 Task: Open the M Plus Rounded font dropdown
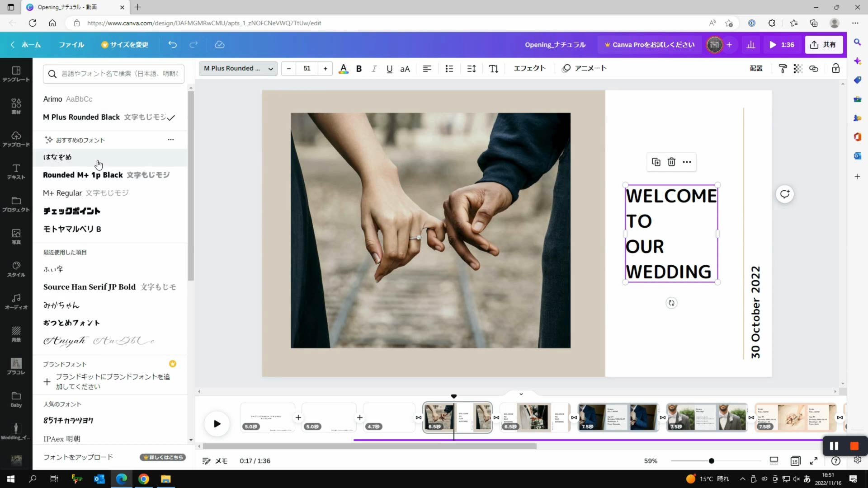[238, 69]
